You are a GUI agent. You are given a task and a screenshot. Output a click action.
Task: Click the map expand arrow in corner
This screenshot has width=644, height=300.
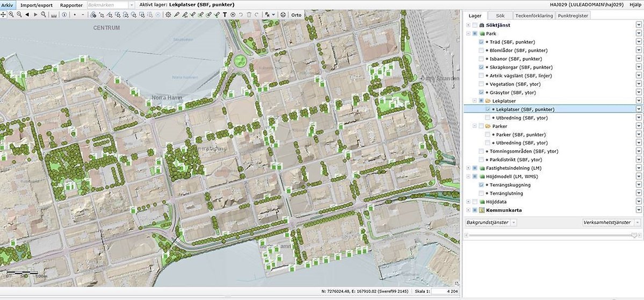457,283
